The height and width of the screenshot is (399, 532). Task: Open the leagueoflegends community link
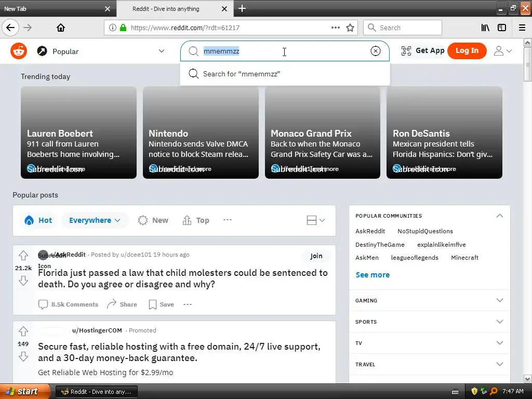click(415, 258)
